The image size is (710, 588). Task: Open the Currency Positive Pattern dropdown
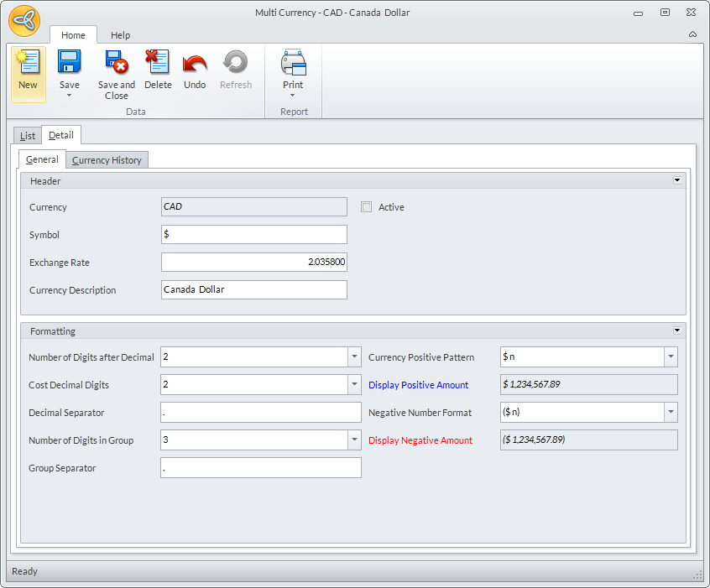tap(670, 357)
